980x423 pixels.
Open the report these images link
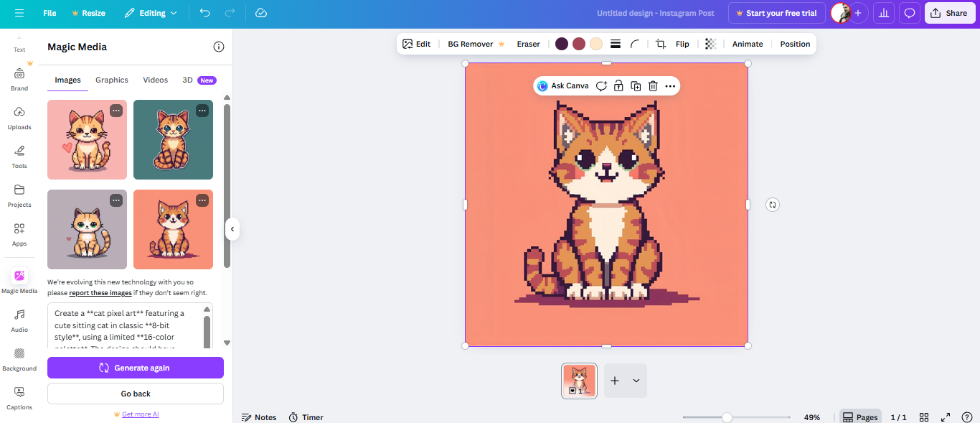pos(100,293)
